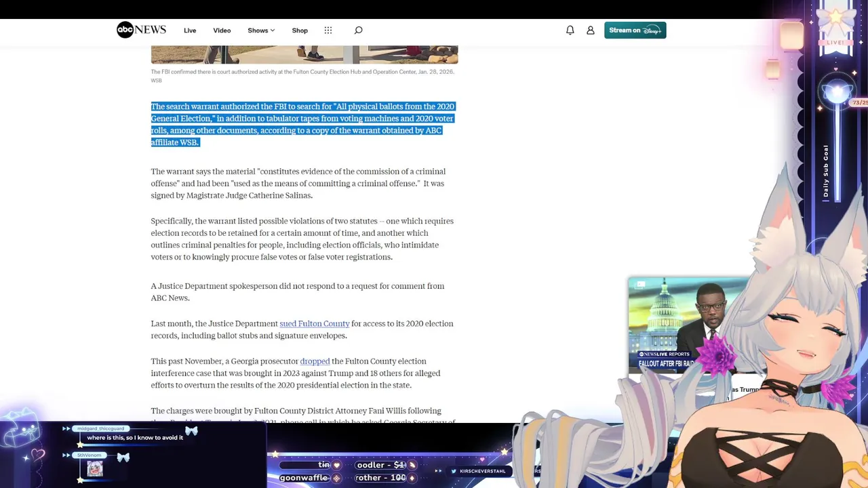Click the 'FALLOUT AFTER FBI RAID' video banner
Image resolution: width=868 pixels, height=488 pixels.
tap(667, 364)
